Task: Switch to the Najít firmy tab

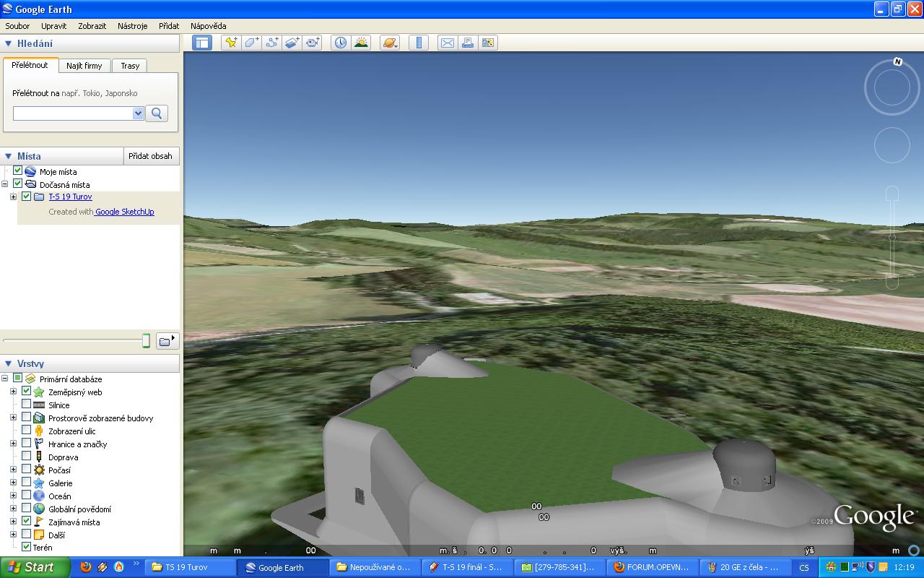Action: click(x=84, y=66)
